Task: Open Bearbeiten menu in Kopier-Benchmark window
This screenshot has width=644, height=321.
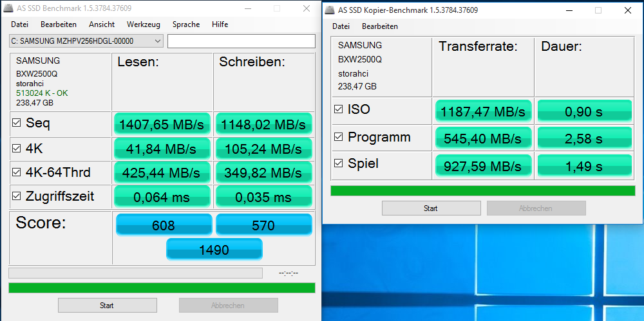Action: [x=379, y=26]
